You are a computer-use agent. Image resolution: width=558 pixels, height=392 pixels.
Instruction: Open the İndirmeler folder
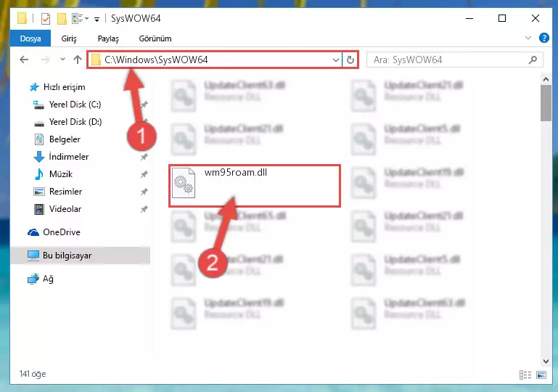click(x=69, y=157)
